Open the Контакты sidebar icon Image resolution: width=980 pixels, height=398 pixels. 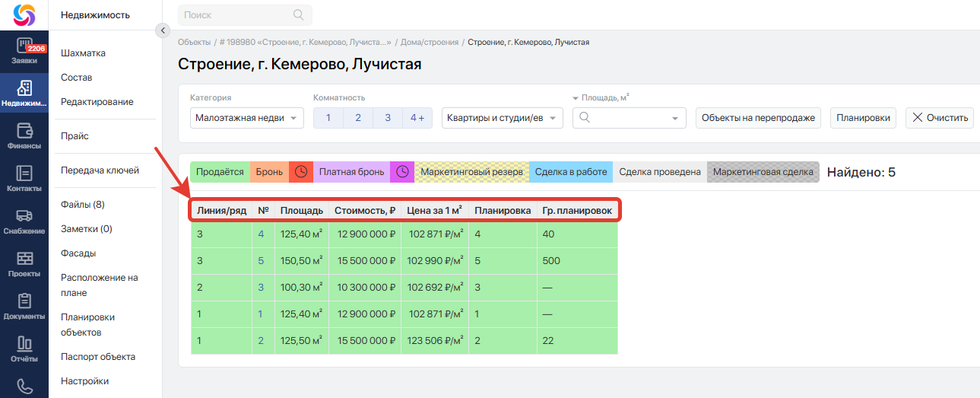pos(24,174)
